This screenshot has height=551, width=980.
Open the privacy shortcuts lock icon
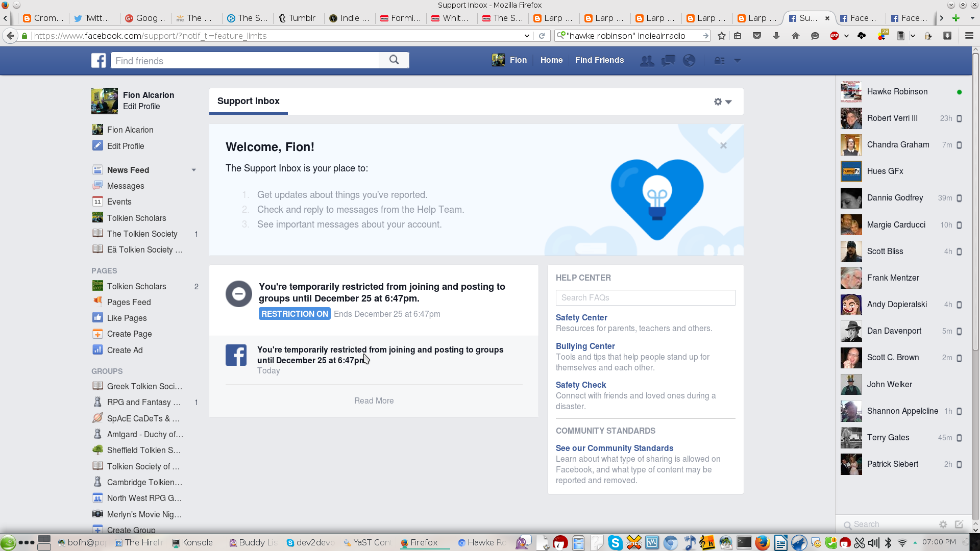click(719, 61)
